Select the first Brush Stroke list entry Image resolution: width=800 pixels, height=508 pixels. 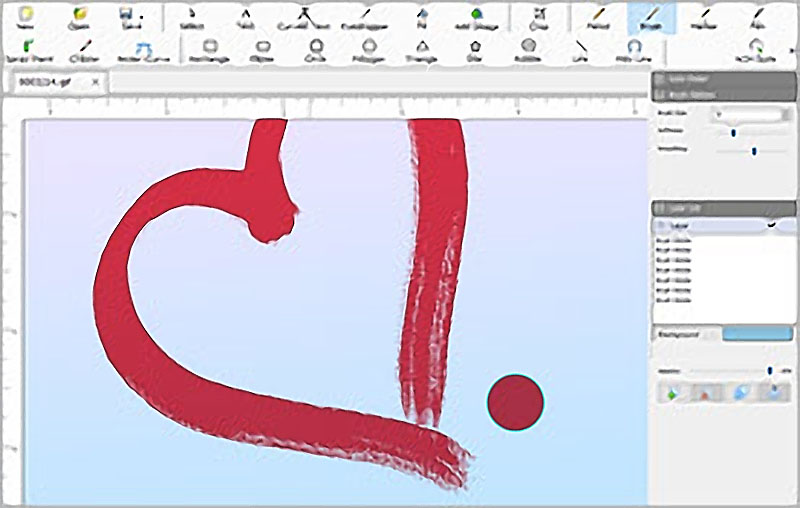pos(675,241)
